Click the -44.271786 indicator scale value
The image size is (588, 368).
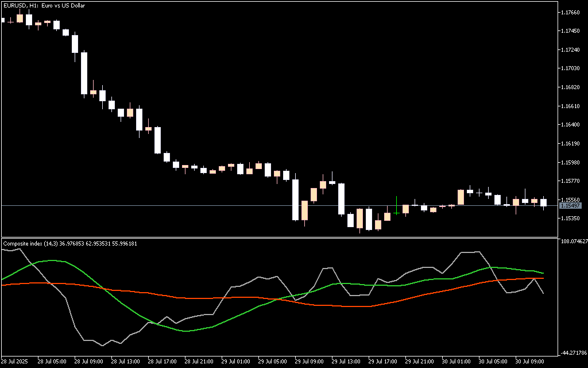(x=573, y=352)
